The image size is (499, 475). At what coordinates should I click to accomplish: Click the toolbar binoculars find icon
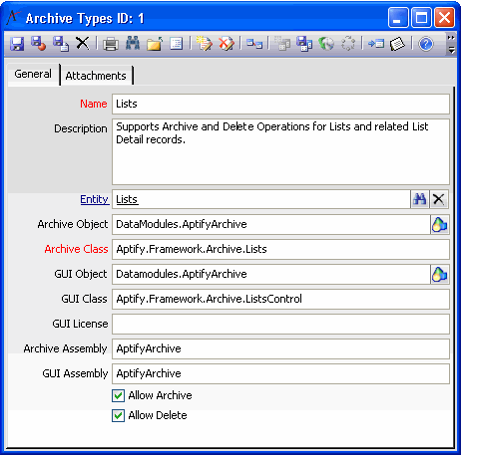click(x=133, y=43)
